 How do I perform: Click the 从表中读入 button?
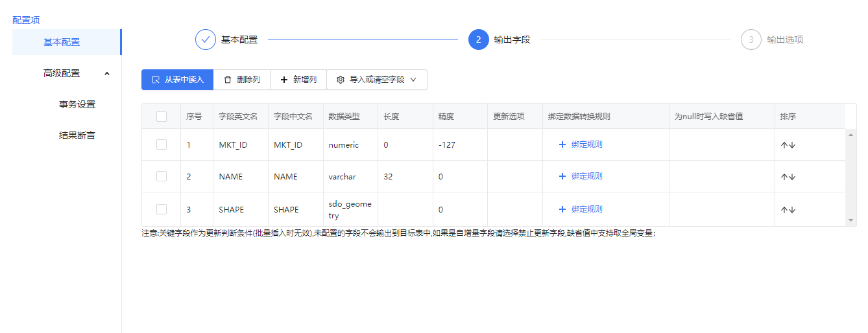tap(177, 80)
